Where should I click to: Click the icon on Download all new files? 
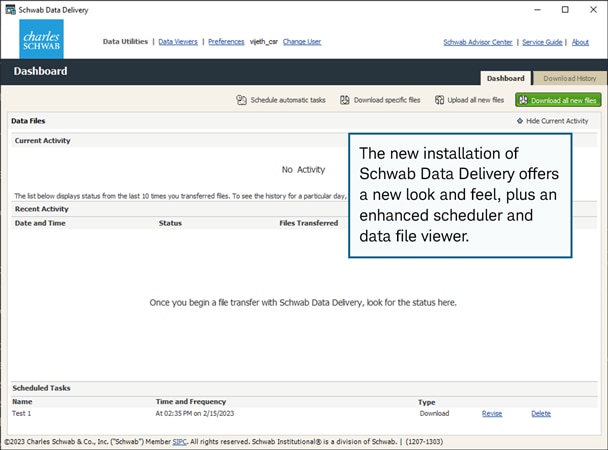[x=523, y=100]
